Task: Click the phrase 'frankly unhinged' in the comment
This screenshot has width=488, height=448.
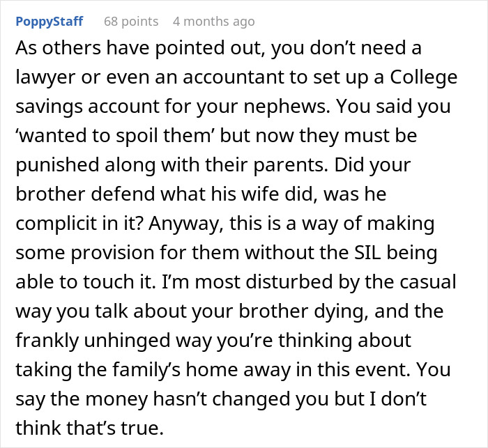Action: click(93, 341)
